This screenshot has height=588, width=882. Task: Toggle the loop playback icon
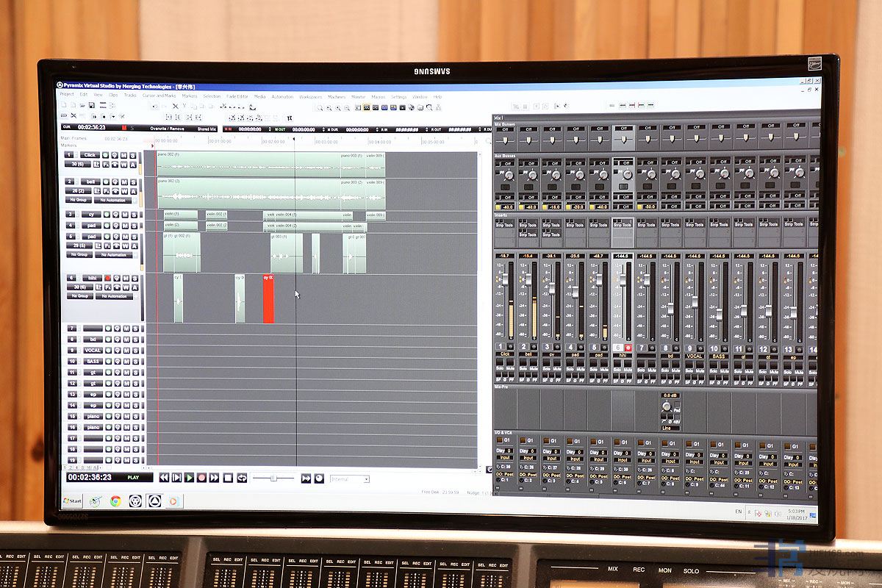coord(242,478)
